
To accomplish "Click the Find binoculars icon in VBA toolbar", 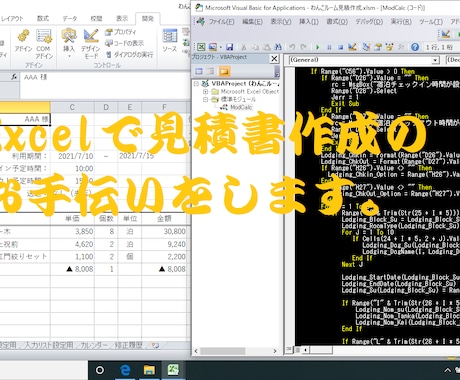I will coord(278,47).
